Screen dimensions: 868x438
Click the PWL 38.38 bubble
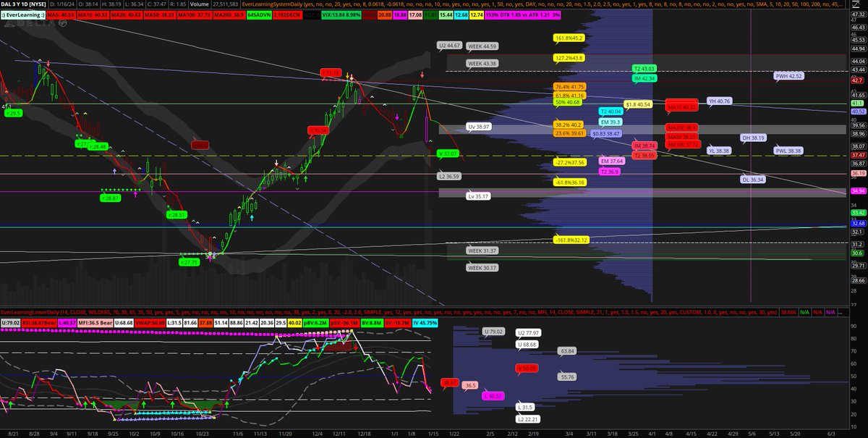tap(789, 151)
